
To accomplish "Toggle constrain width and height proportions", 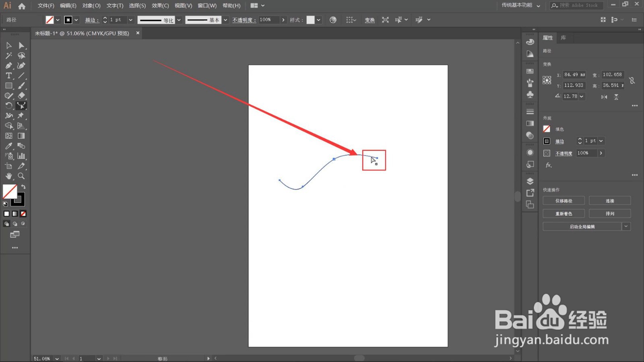I will 632,80.
